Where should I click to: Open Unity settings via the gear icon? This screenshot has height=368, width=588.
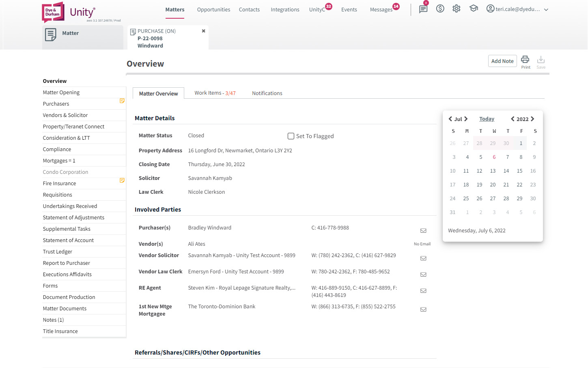pyautogui.click(x=456, y=8)
